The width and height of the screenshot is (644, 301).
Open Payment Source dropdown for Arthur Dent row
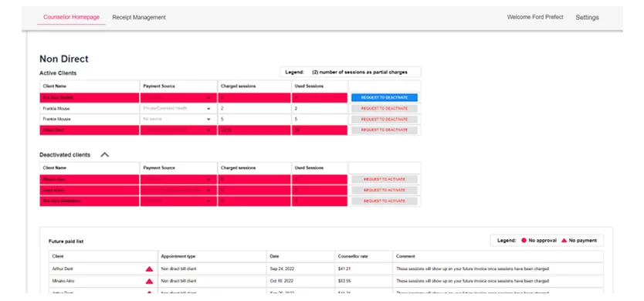pos(178,130)
